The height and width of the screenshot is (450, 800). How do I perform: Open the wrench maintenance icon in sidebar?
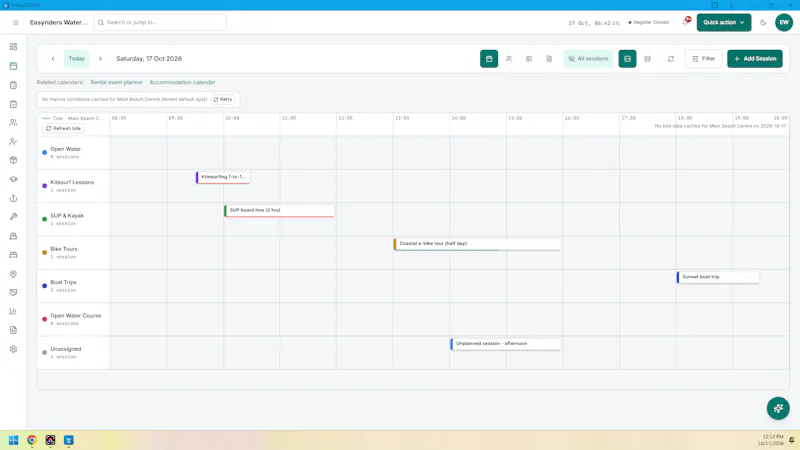tap(13, 217)
